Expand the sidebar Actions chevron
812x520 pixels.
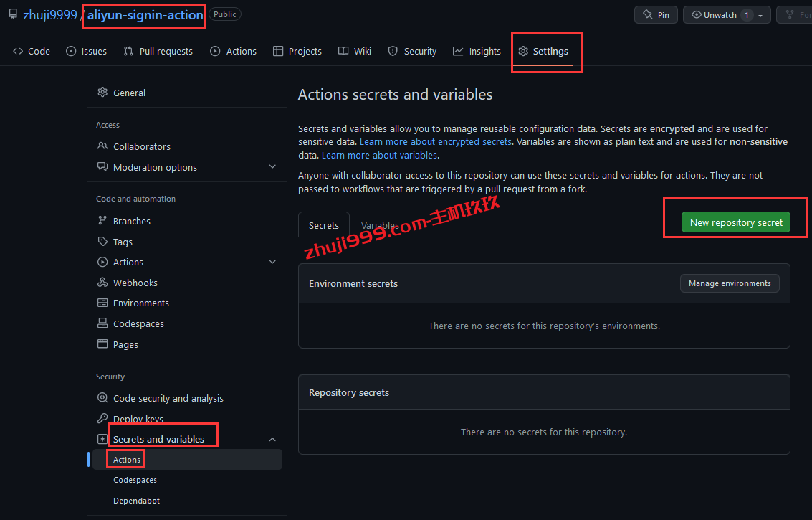coord(272,262)
